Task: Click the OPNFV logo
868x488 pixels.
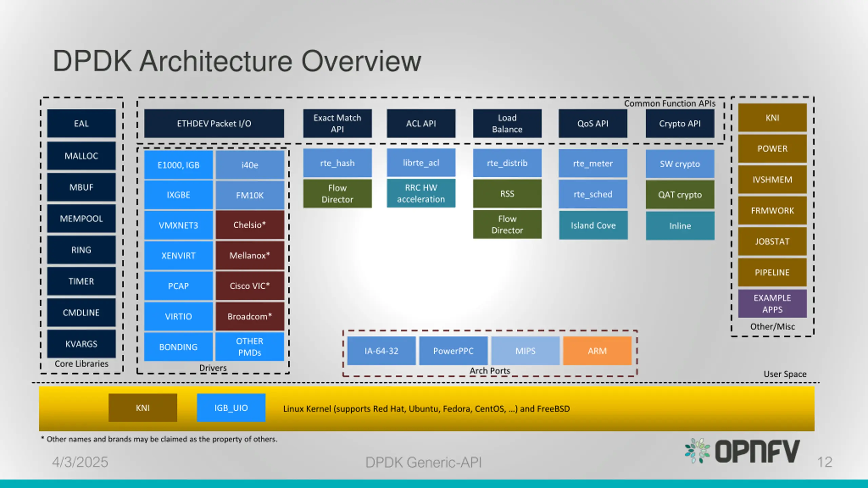Action: point(742,451)
